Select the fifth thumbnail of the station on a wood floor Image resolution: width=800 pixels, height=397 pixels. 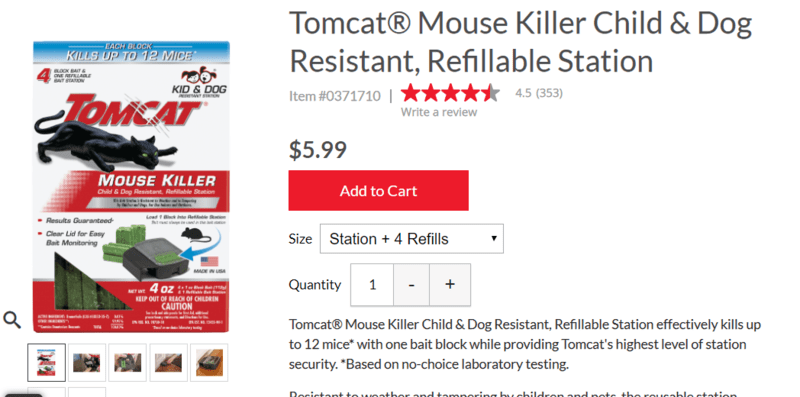[209, 362]
